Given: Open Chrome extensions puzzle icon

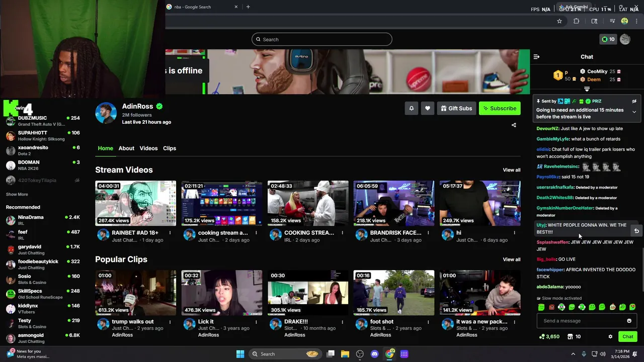Looking at the screenshot, I should 577,21.
